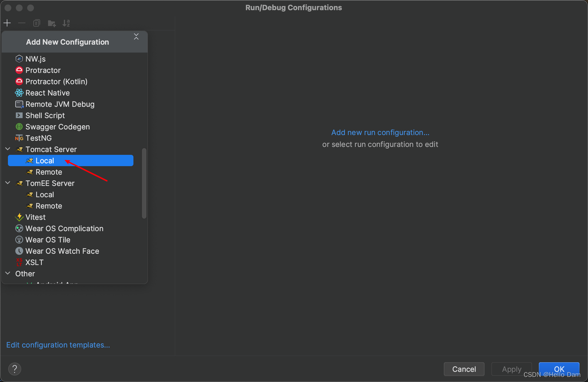This screenshot has height=382, width=588.
Task: Click the Cancel button
Action: coord(464,369)
